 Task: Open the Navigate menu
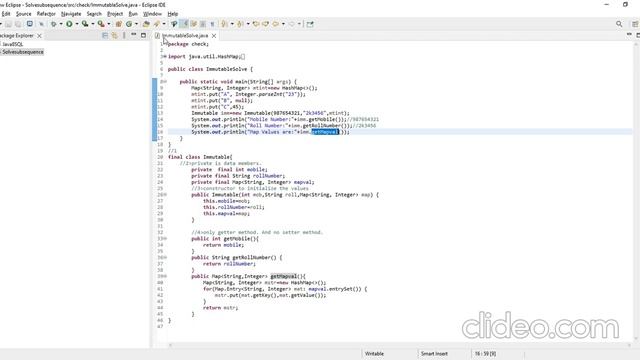point(71,14)
